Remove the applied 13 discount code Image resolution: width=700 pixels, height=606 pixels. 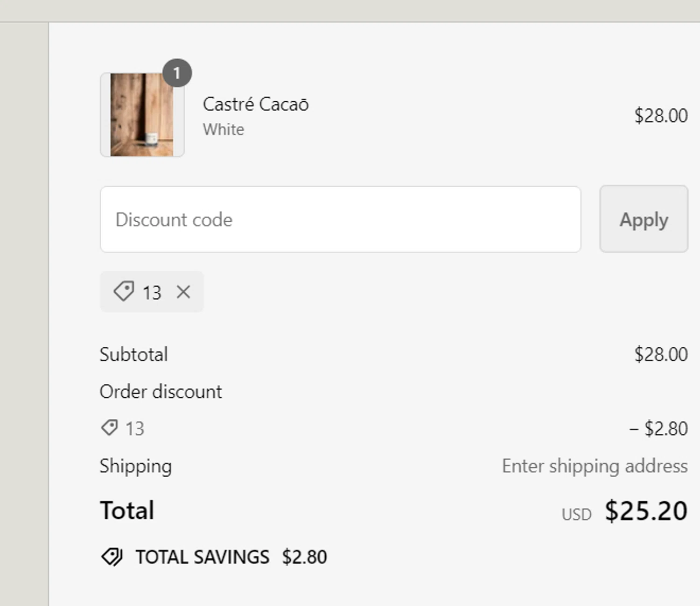[x=183, y=292]
